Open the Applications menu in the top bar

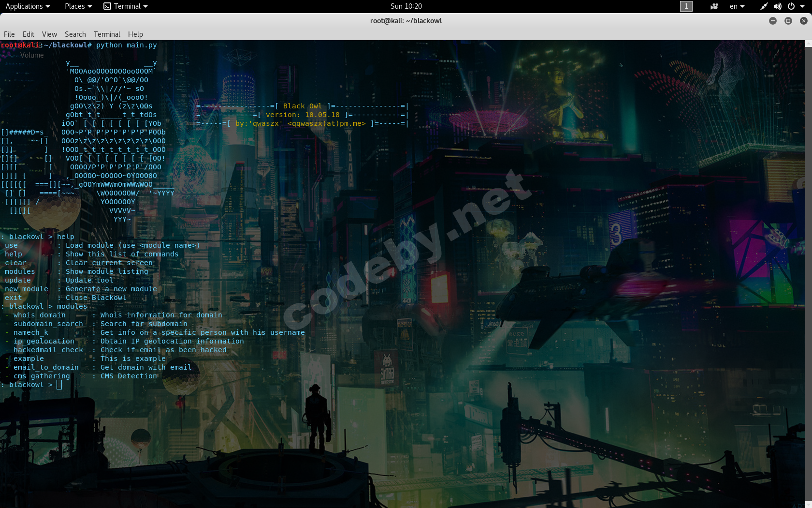28,6
